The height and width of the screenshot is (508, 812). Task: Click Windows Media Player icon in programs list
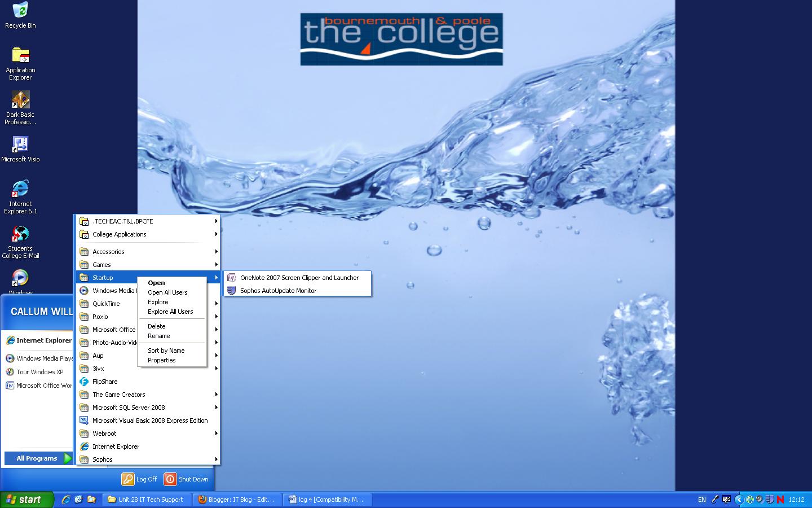pos(84,291)
